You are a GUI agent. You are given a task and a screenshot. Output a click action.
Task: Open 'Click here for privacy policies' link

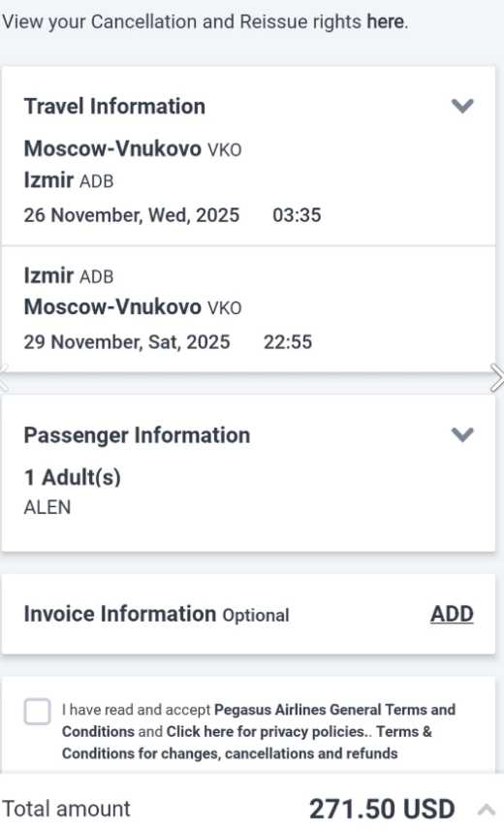(266, 731)
